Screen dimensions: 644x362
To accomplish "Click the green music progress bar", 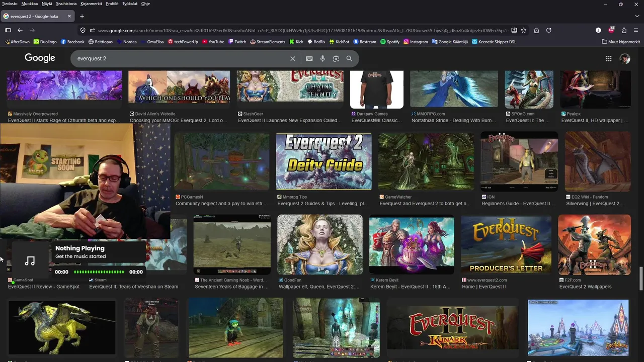I will [99, 272].
